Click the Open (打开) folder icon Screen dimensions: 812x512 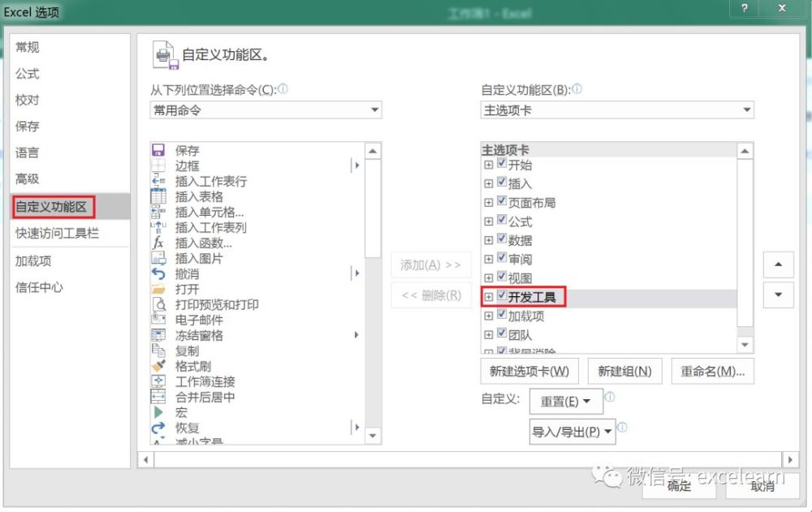(x=158, y=289)
